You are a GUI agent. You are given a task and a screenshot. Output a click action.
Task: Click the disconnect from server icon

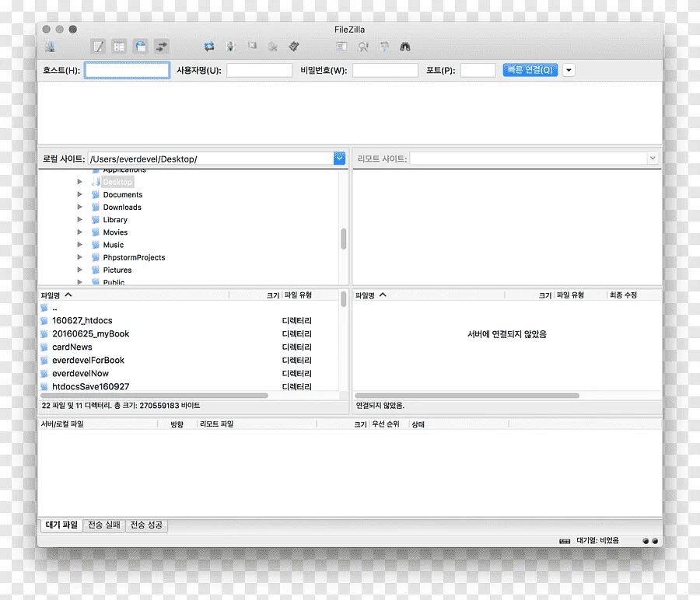point(273,47)
